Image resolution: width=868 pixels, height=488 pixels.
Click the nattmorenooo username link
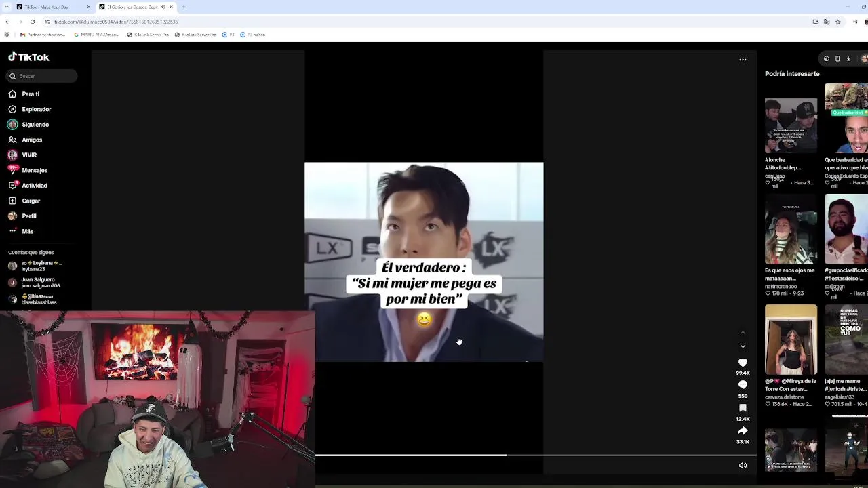(781, 287)
